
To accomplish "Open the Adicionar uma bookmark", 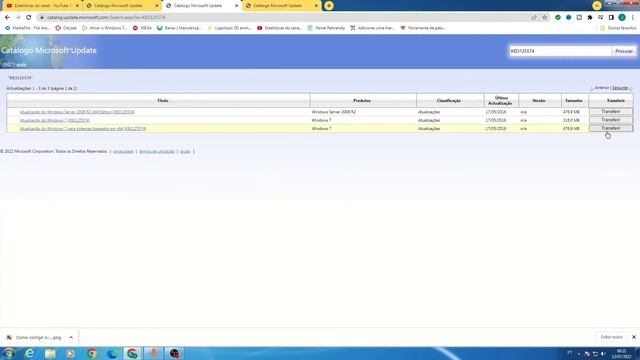I will point(372,28).
